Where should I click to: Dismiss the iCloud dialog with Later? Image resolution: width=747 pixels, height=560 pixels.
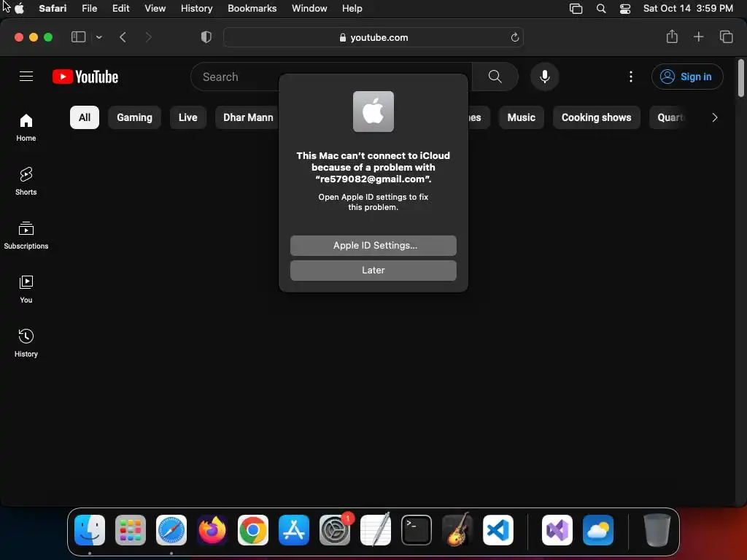(373, 270)
